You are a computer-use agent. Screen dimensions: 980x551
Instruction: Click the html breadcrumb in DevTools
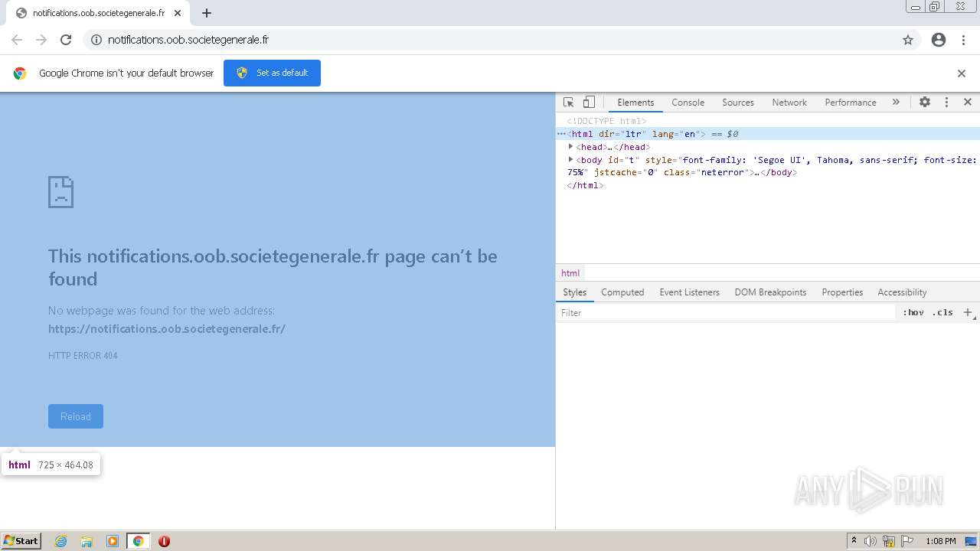[x=570, y=273]
